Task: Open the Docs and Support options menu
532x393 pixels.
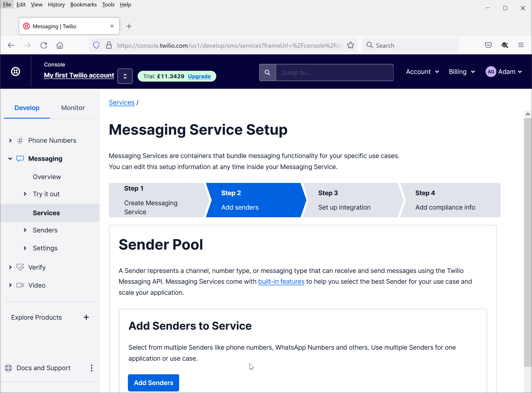Action: [x=91, y=368]
